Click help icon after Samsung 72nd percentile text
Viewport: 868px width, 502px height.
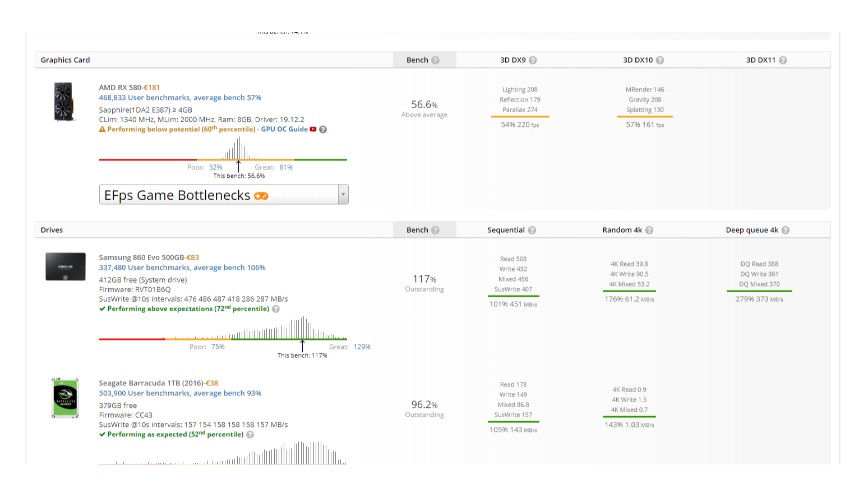coord(276,308)
